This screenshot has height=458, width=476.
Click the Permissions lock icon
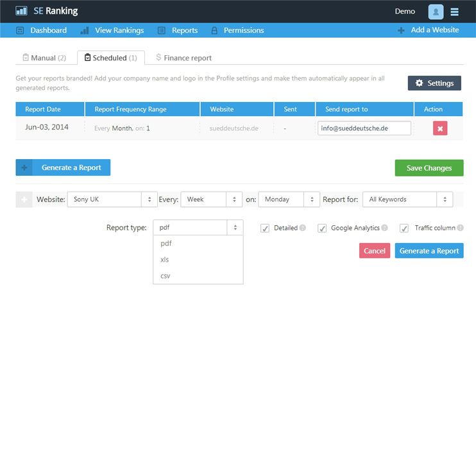pyautogui.click(x=214, y=30)
